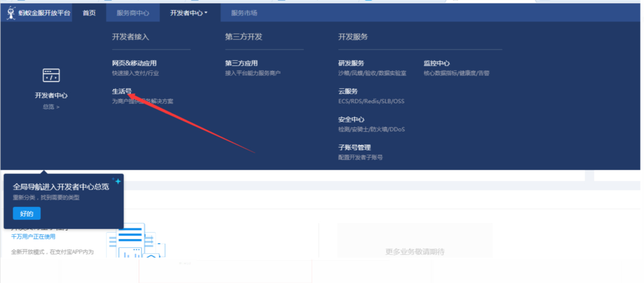Go to the 首页 tab
Screen dimensions: 644x283
click(x=89, y=13)
